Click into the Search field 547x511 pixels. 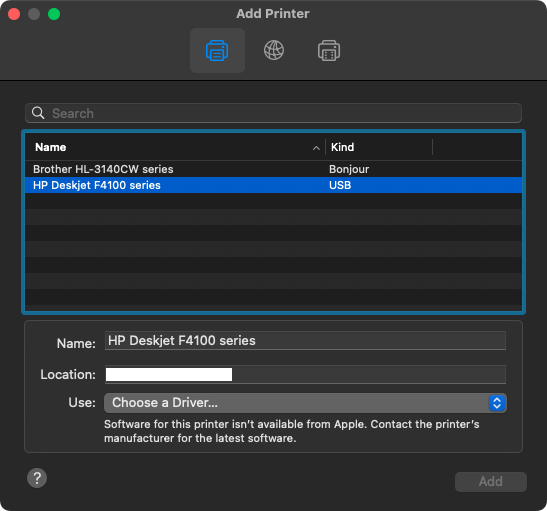(x=273, y=113)
